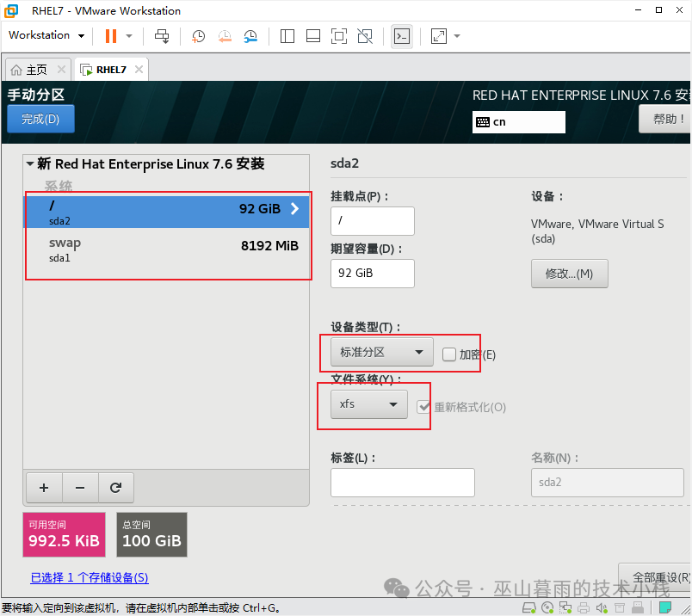692x616 pixels.
Task: Click the refresh partition list icon
Action: click(115, 488)
